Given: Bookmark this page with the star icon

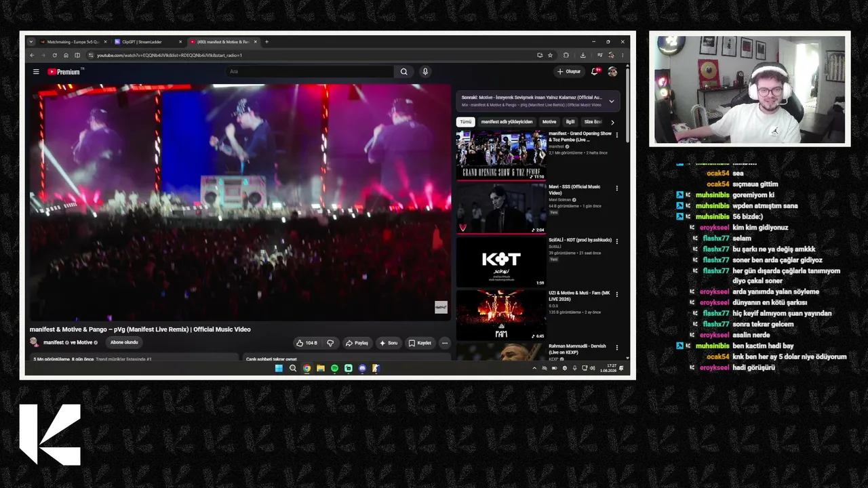Looking at the screenshot, I should [x=550, y=56].
